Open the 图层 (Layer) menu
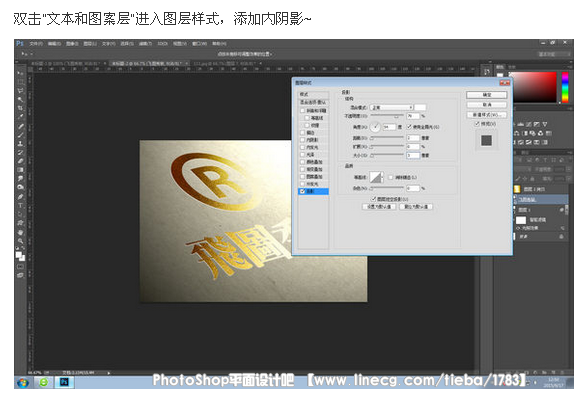Image resolution: width=576 pixels, height=397 pixels. coord(90,44)
